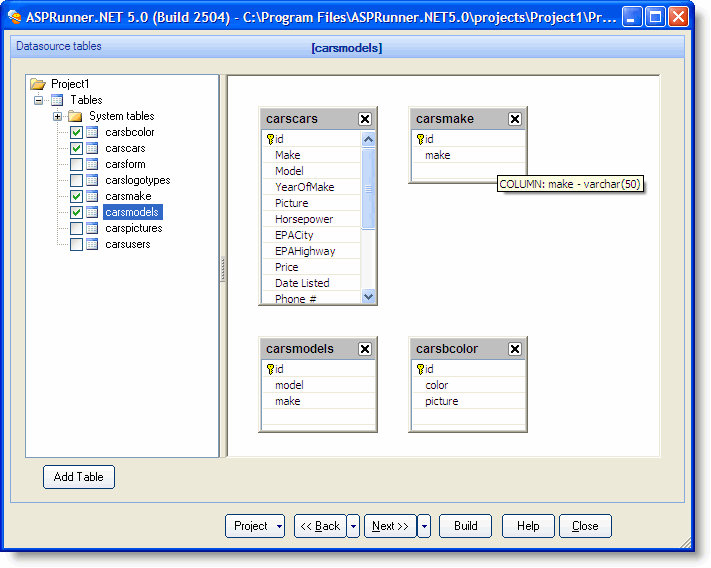The image size is (711, 568).
Task: Close the carsbcolor table box
Action: pyautogui.click(x=515, y=349)
